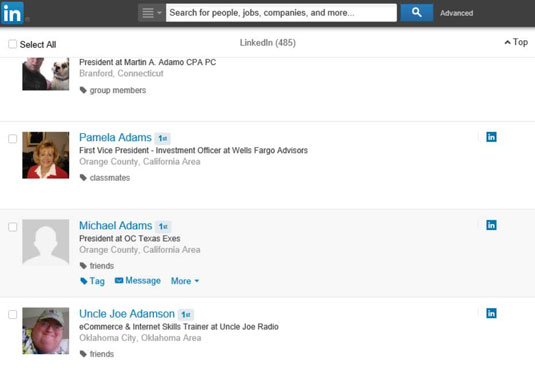
Task: Click 'President at Martin A. Adamo CPA PC'
Action: tap(147, 62)
